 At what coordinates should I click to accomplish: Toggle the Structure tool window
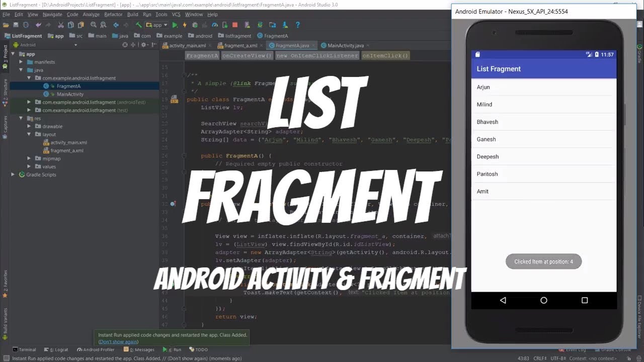pyautogui.click(x=5, y=93)
